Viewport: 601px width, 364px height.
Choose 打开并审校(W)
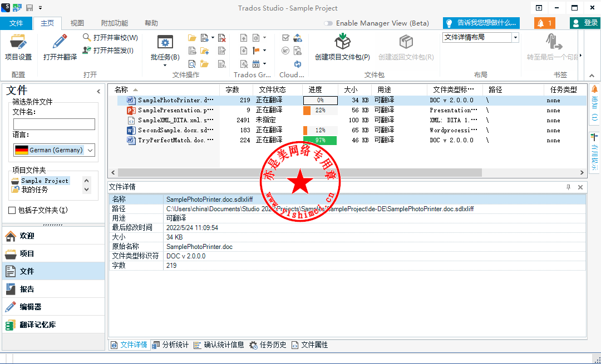click(x=110, y=37)
